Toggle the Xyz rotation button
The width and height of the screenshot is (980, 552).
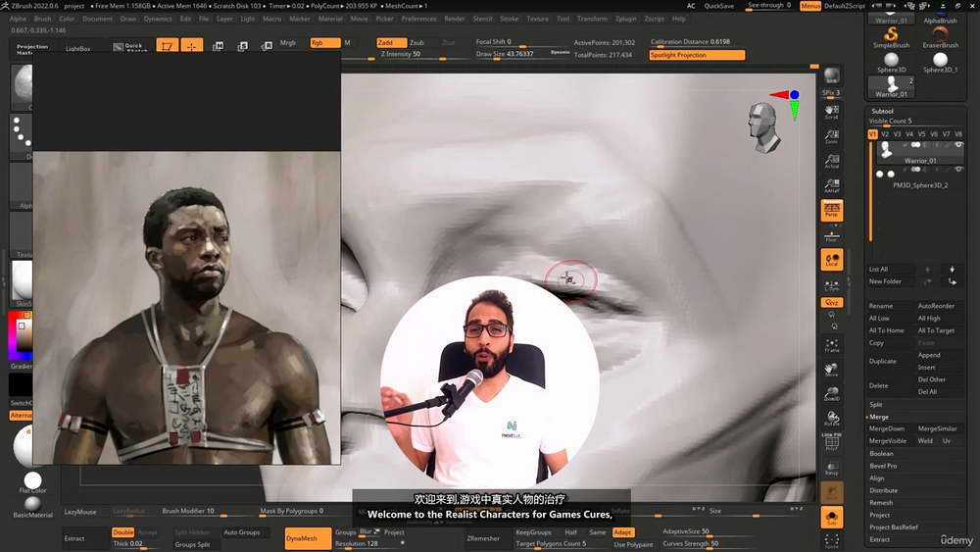click(x=831, y=303)
